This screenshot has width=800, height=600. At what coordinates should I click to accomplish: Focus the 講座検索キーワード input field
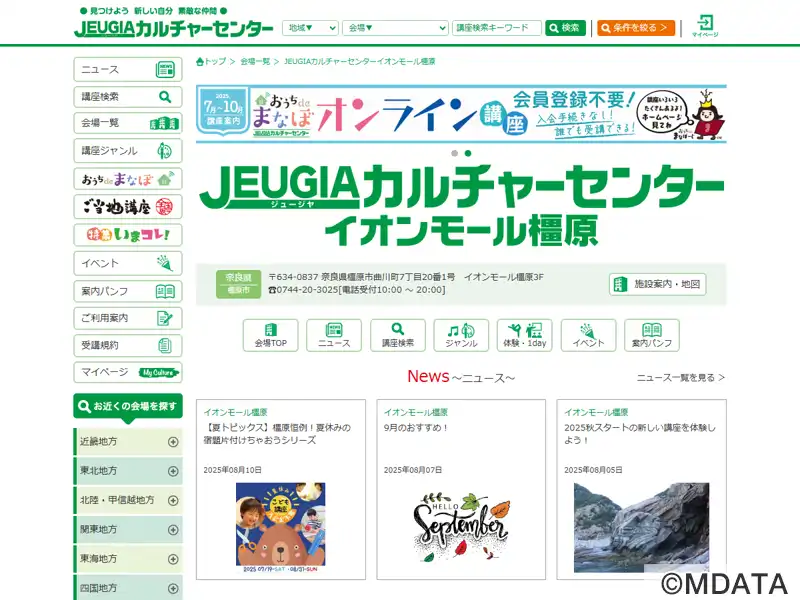[496, 28]
